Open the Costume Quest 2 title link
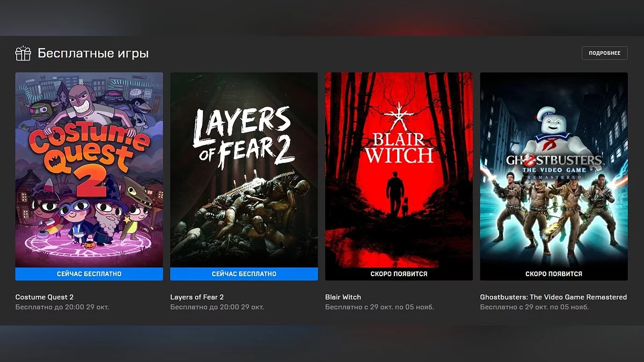 click(45, 297)
